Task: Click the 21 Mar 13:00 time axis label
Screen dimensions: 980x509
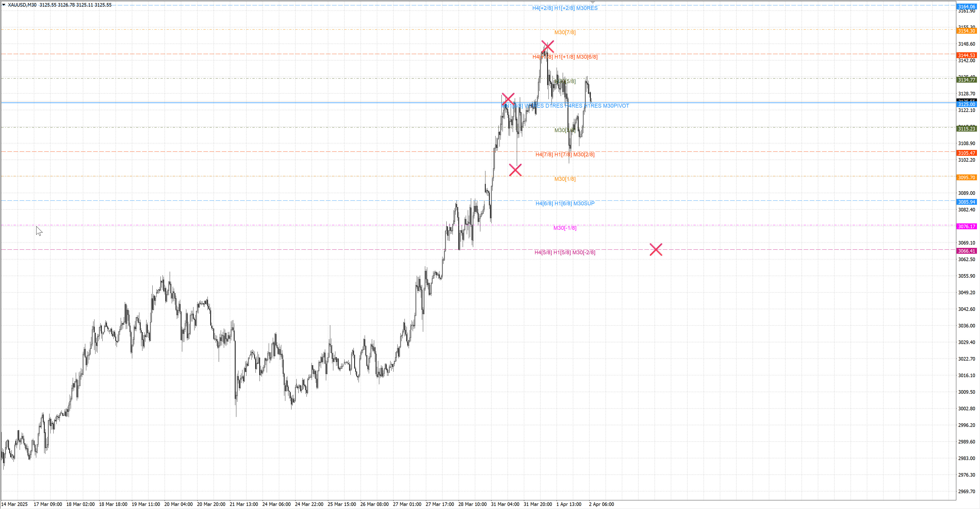Action: (243, 504)
